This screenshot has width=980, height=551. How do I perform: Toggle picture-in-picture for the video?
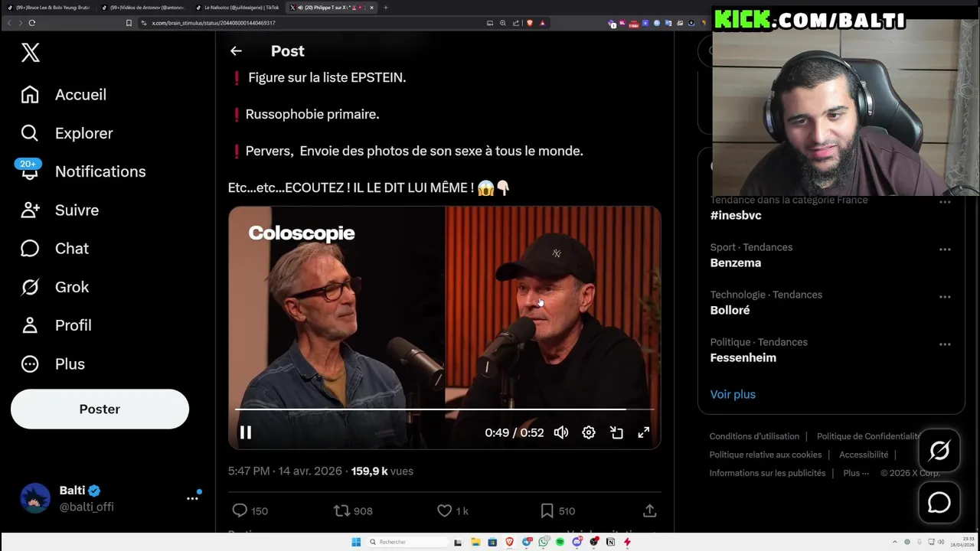click(x=616, y=432)
